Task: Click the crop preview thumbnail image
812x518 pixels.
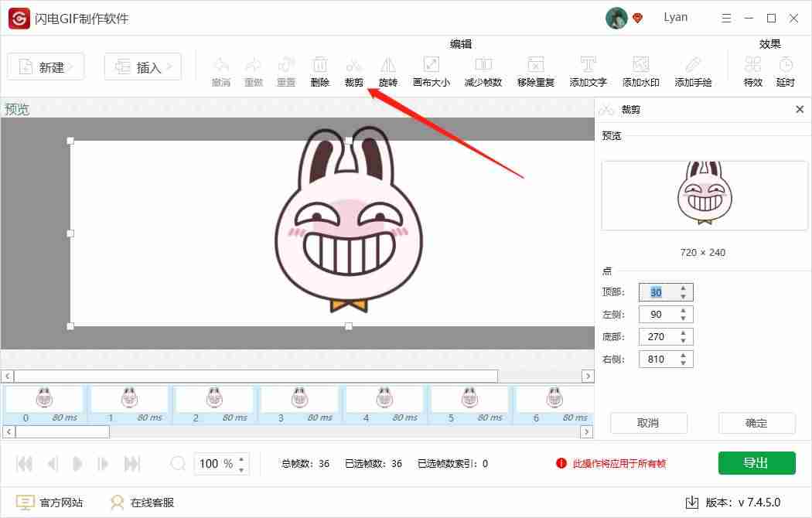Action: (x=705, y=195)
